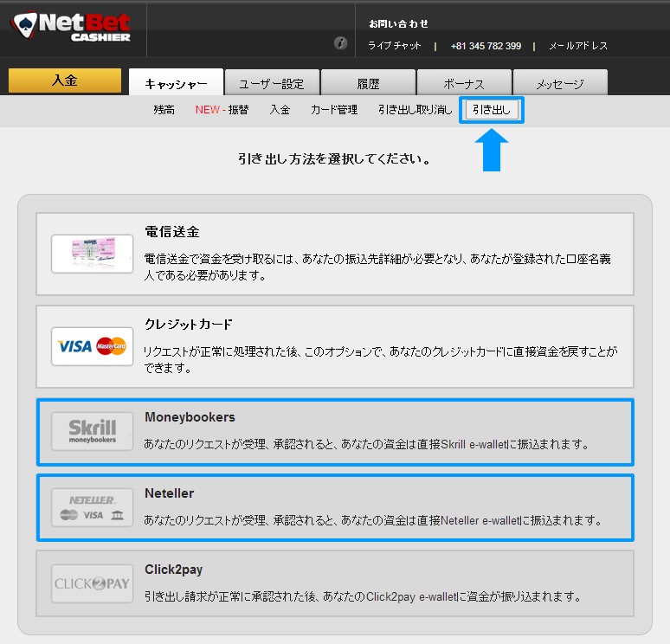Click the Click2pay e-wallet description text
Image resolution: width=670 pixels, height=644 pixels.
362,596
